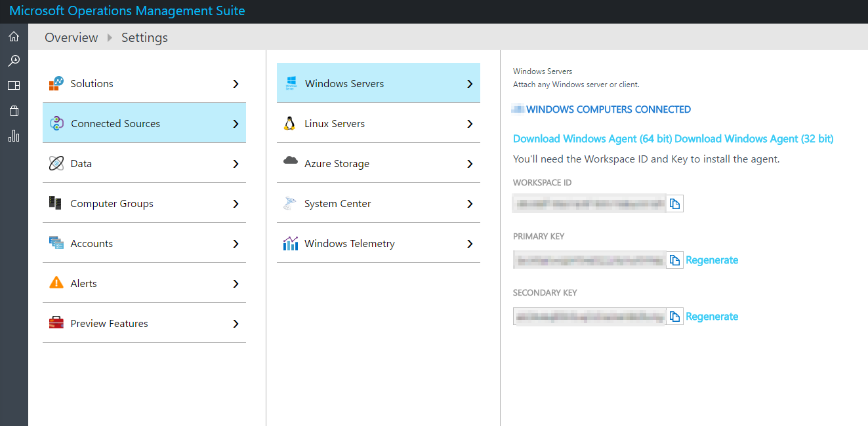This screenshot has width=868, height=426.
Task: Open the System Center chevron
Action: 469,203
